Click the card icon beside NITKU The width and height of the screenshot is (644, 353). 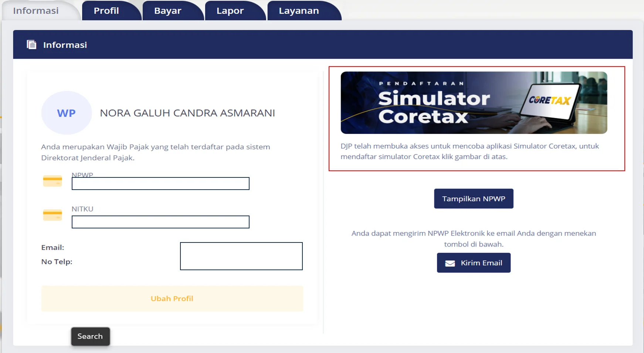(52, 215)
